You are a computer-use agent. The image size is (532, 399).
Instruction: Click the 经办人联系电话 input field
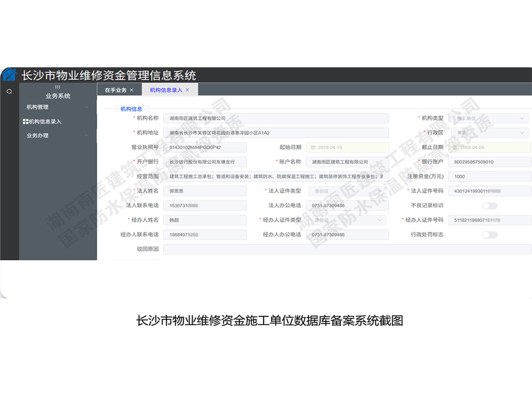click(x=205, y=235)
